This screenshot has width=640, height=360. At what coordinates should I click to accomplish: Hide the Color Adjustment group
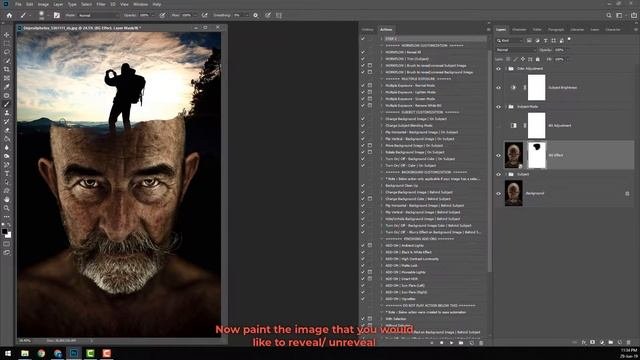pyautogui.click(x=498, y=69)
